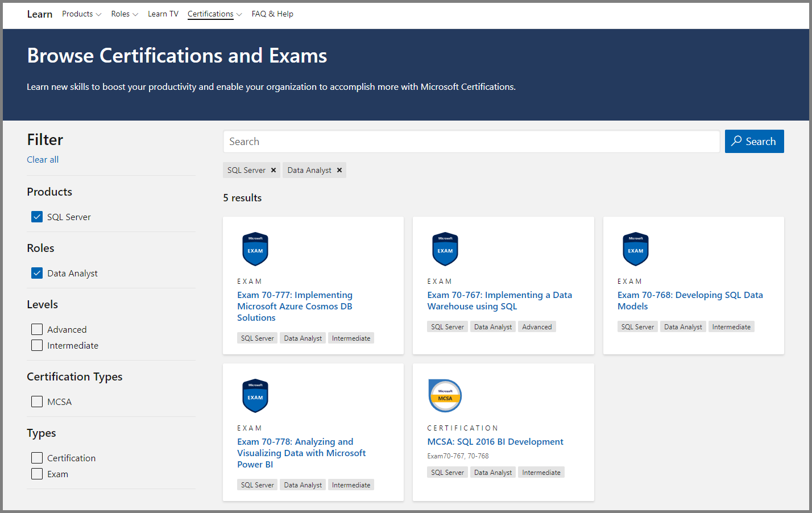The height and width of the screenshot is (513, 812).
Task: Check the Intermediate level checkbox
Action: click(x=37, y=345)
